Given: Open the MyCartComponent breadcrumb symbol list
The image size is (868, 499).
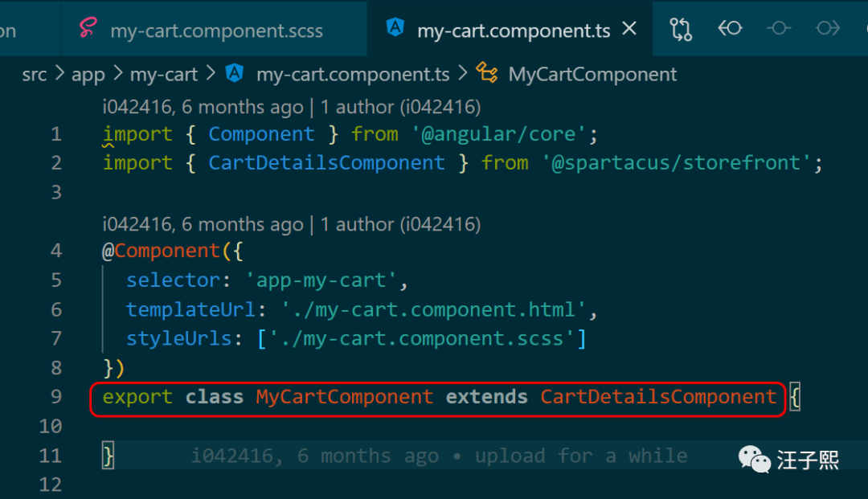Looking at the screenshot, I should pyautogui.click(x=592, y=75).
